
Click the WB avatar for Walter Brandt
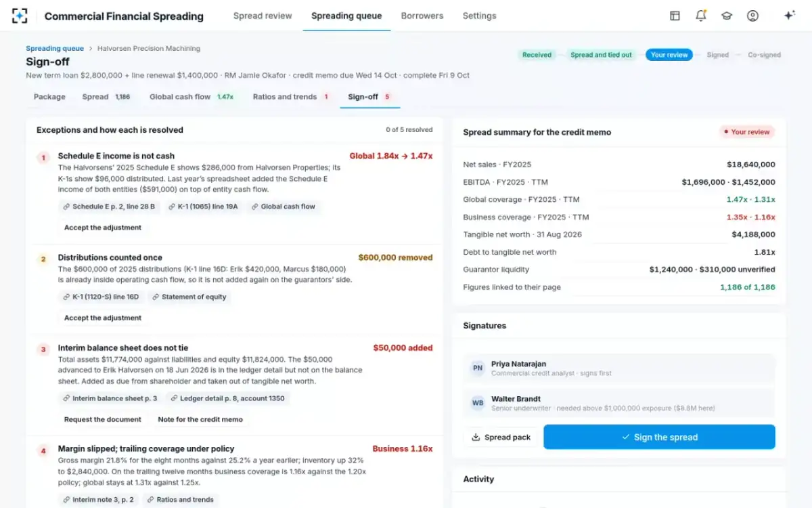[x=478, y=403]
